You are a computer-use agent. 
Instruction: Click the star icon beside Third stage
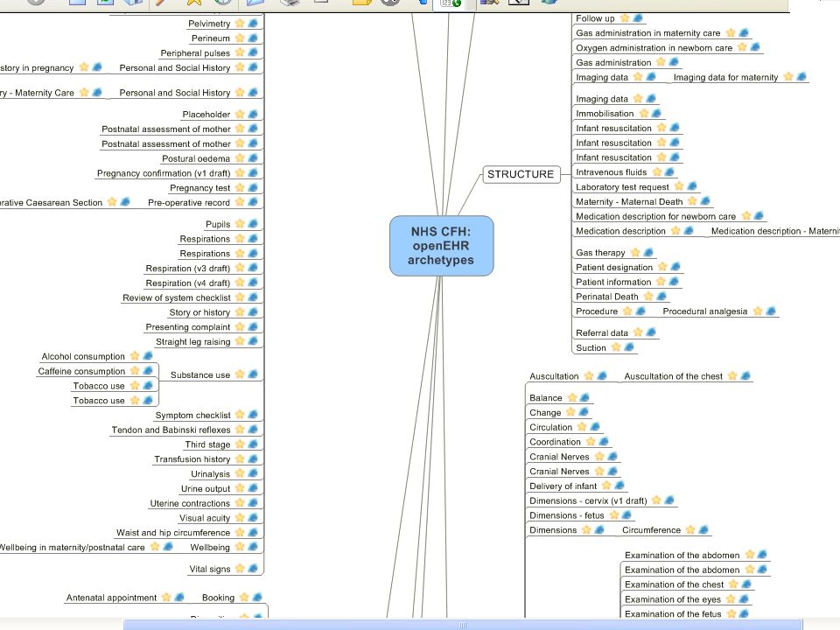(x=240, y=444)
